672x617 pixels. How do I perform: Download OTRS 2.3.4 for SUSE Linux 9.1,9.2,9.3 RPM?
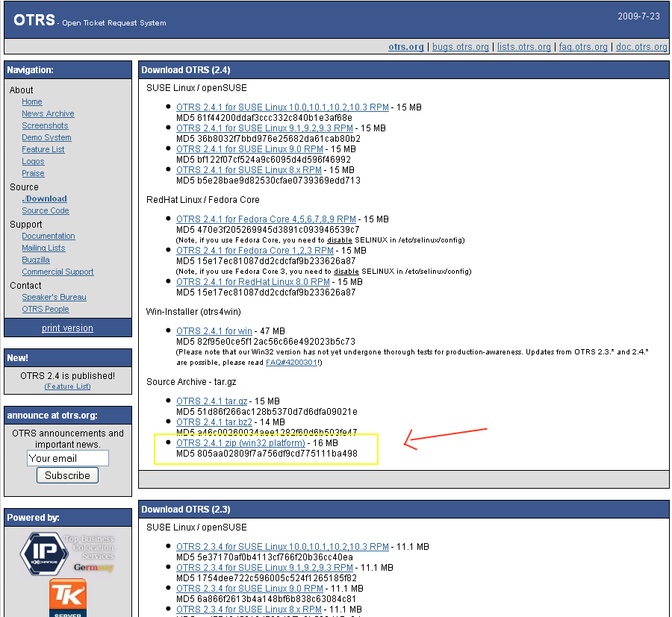point(264,568)
